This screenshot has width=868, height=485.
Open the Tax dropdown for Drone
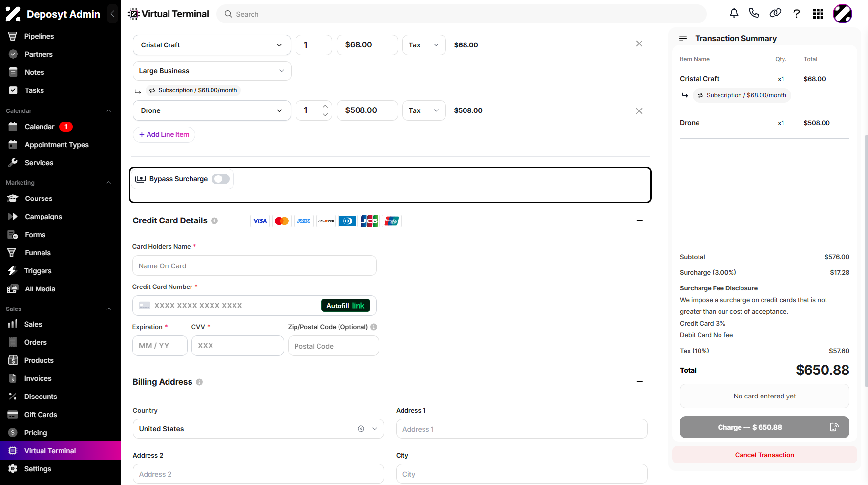pyautogui.click(x=424, y=110)
